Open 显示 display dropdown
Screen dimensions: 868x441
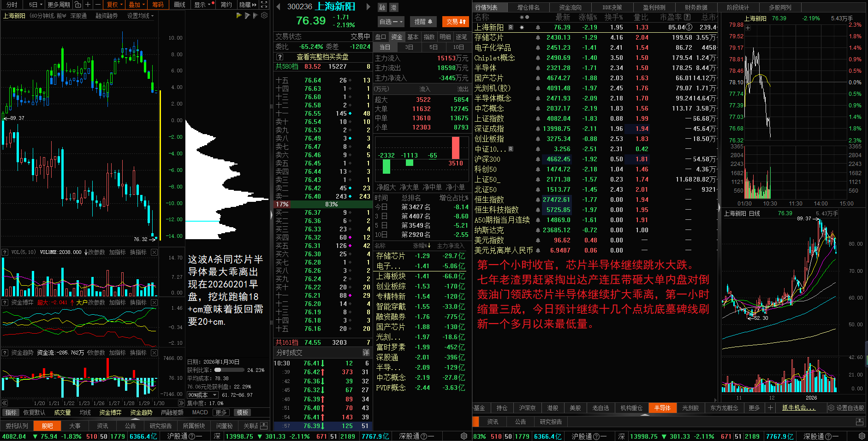click(x=202, y=5)
